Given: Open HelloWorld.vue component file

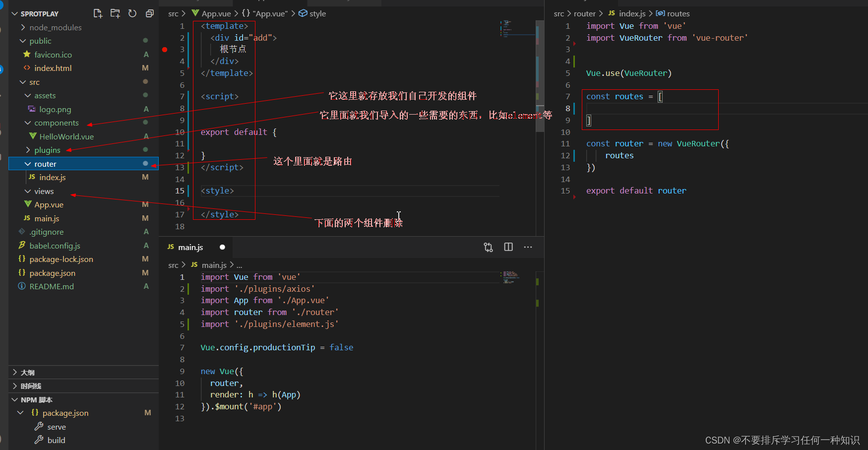Looking at the screenshot, I should point(66,136).
